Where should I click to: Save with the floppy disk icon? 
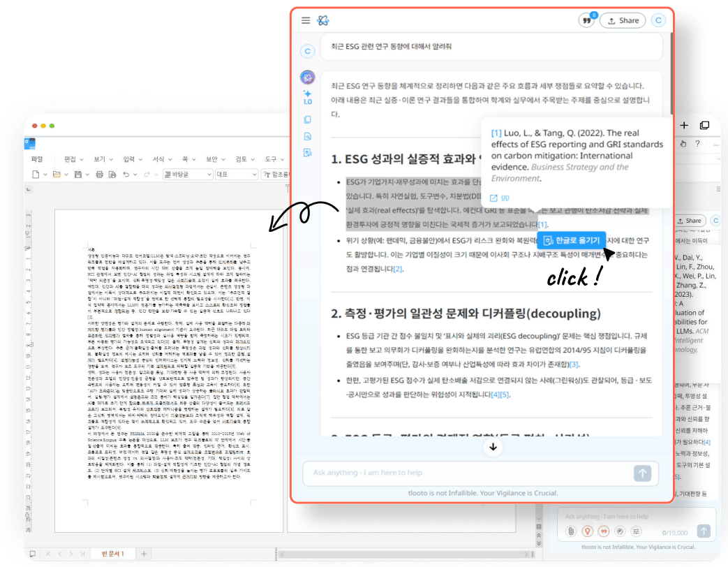(78, 175)
